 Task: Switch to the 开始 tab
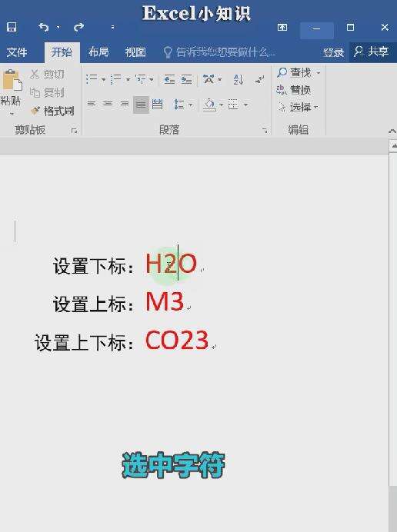pyautogui.click(x=62, y=52)
